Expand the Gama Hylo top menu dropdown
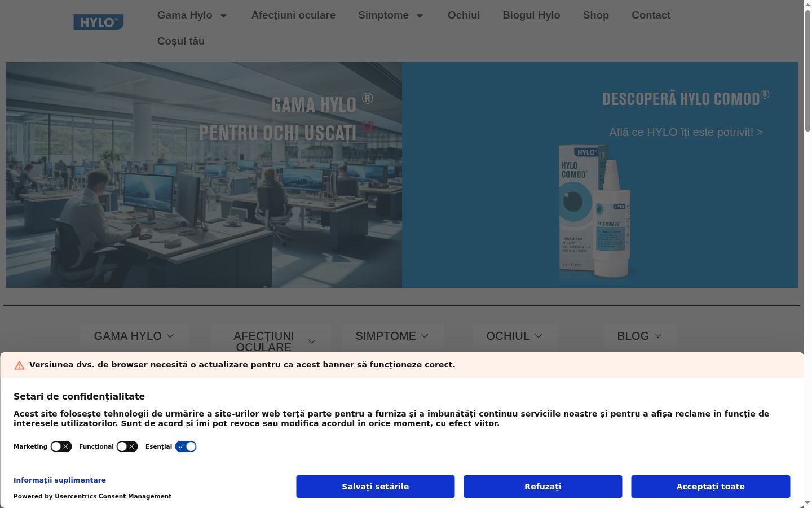 223,16
